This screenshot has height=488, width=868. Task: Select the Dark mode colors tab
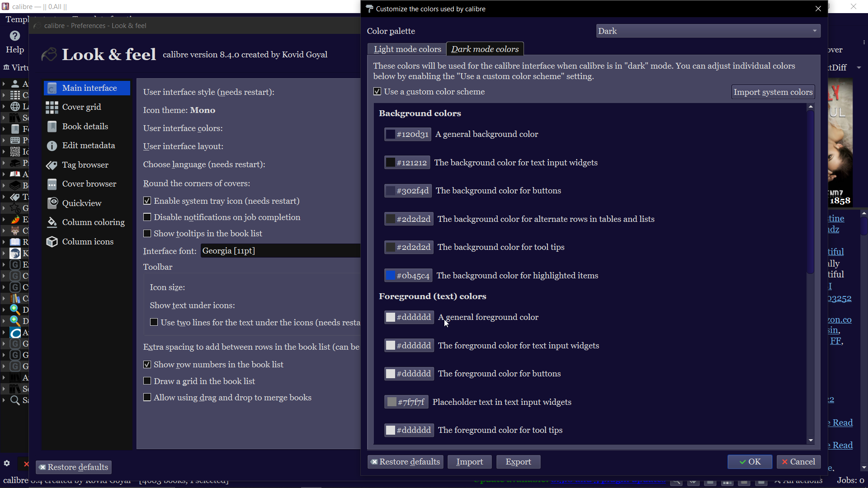pyautogui.click(x=485, y=49)
